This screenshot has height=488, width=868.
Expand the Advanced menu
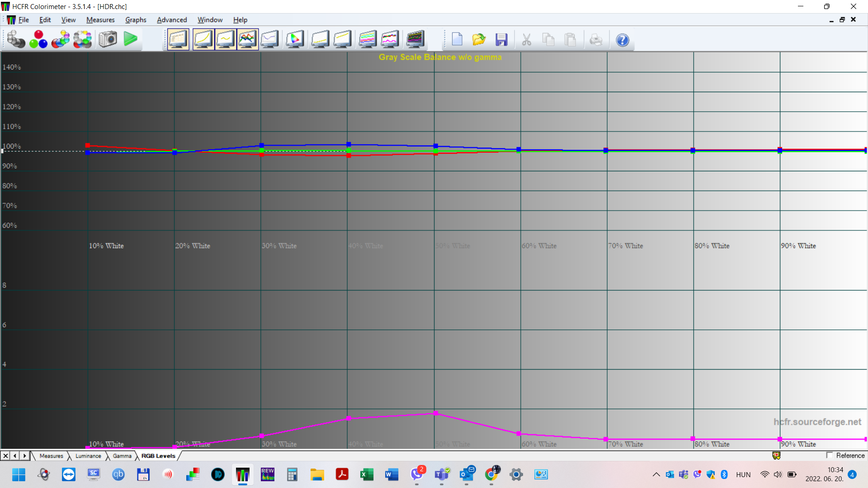point(172,20)
